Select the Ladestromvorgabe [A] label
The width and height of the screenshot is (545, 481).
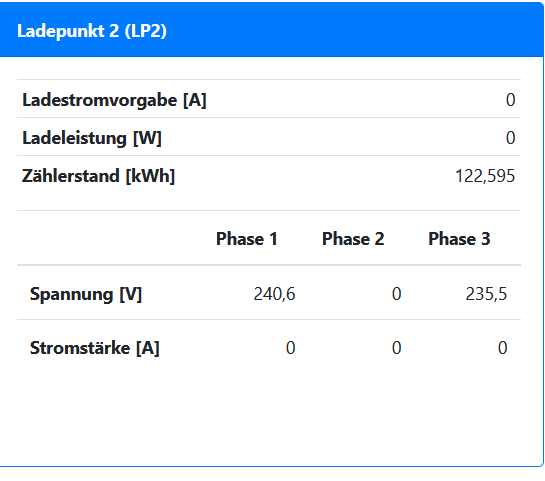pos(114,100)
